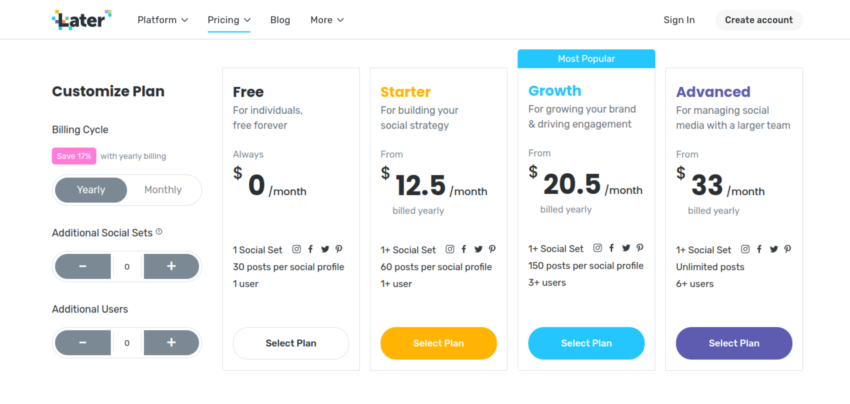850x404 pixels.
Task: Click the Additional Social Sets info icon
Action: (x=159, y=232)
